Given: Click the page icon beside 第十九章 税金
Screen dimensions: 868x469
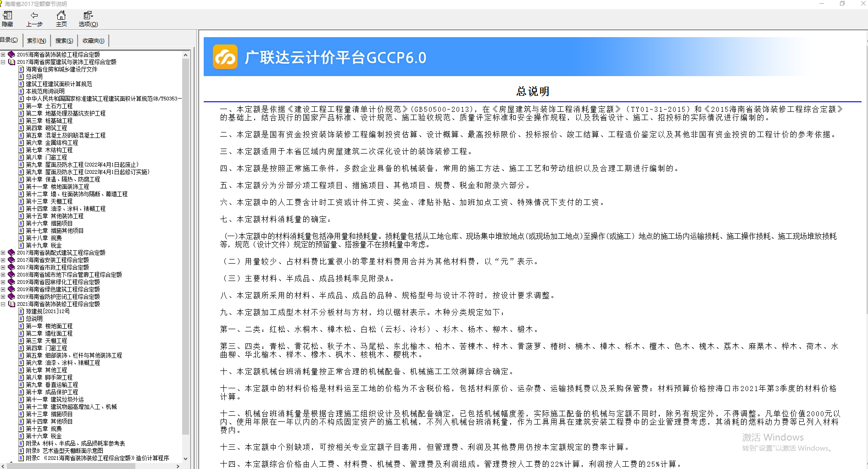Looking at the screenshot, I should coord(21,245).
